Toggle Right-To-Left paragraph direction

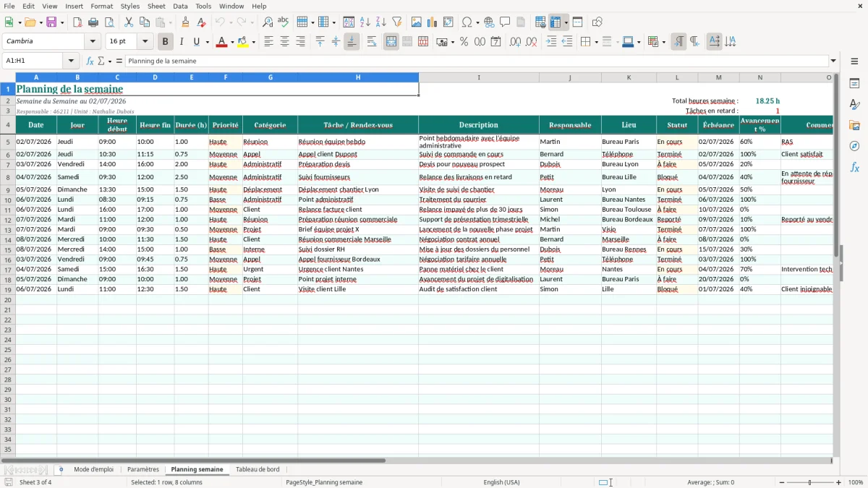tap(694, 42)
